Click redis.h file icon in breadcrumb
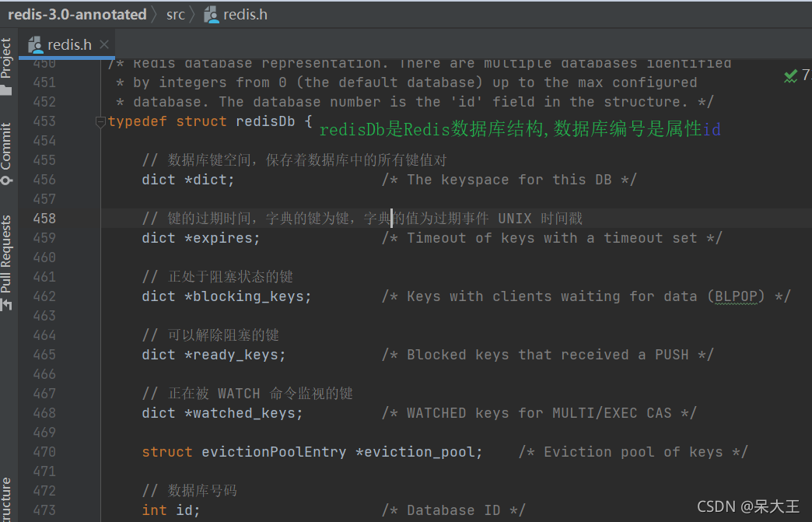Image resolution: width=812 pixels, height=522 pixels. coord(212,15)
